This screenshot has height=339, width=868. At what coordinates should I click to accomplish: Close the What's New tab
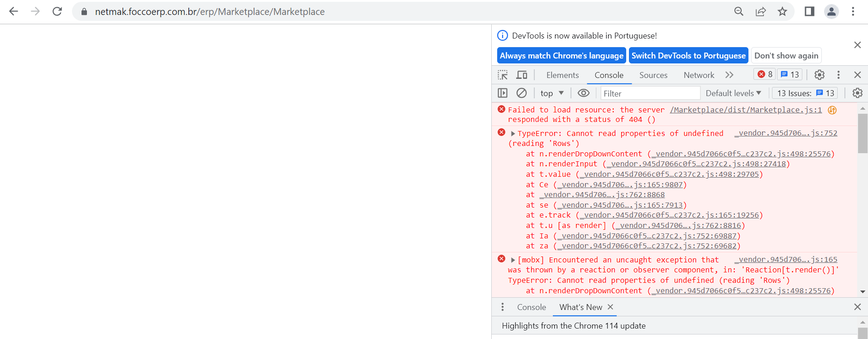tap(610, 307)
